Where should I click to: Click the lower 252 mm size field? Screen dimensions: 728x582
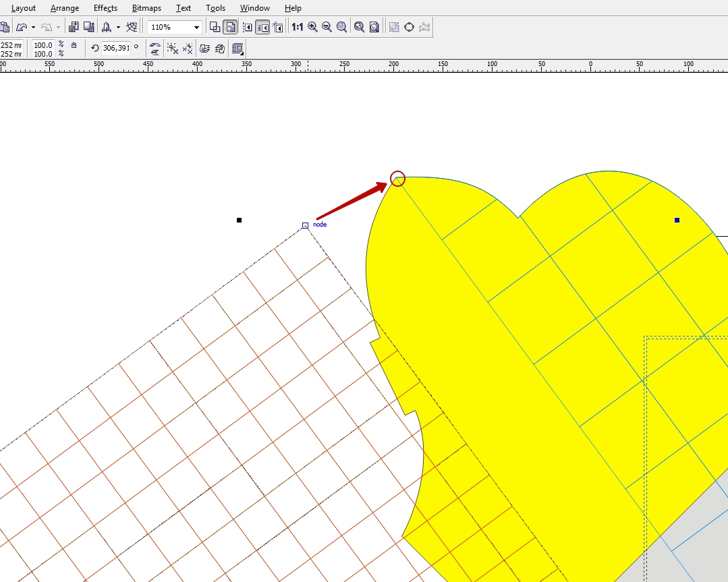tap(11, 54)
